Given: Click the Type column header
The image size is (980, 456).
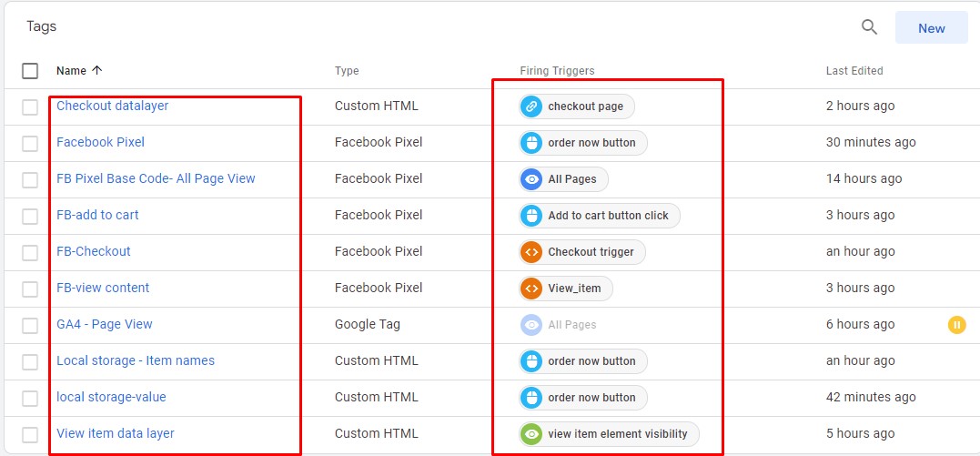Looking at the screenshot, I should (x=347, y=71).
